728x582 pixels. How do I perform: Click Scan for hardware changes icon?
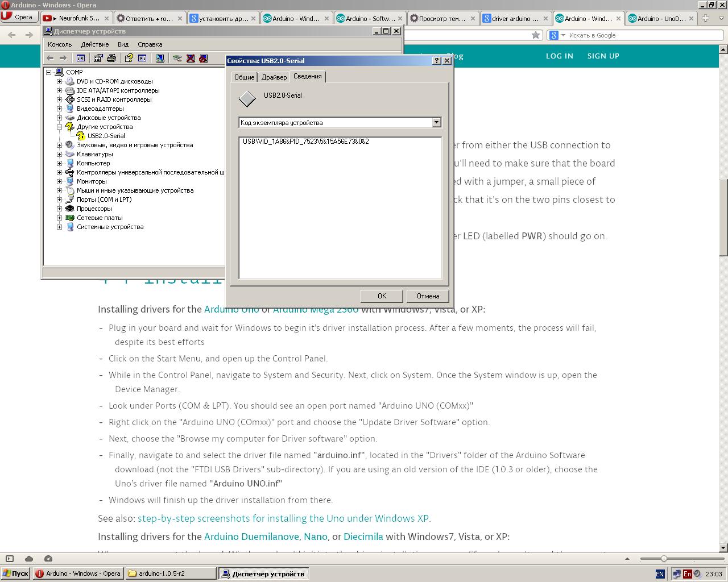(160, 58)
